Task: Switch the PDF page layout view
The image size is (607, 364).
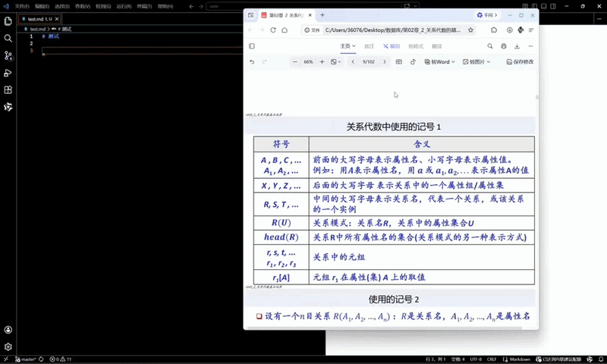Action: click(x=399, y=62)
